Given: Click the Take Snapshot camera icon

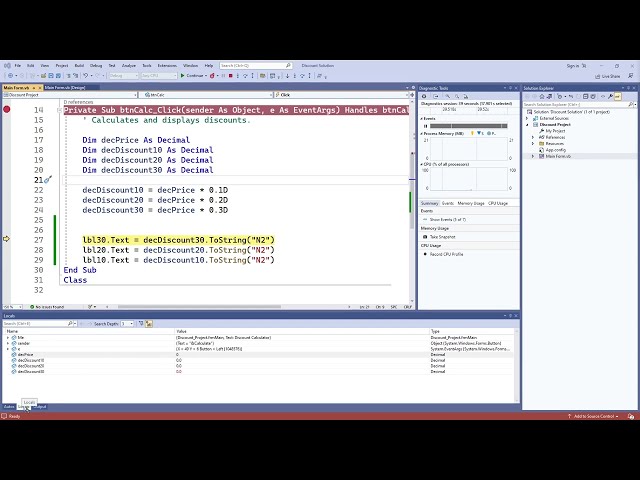Looking at the screenshot, I should click(x=425, y=237).
